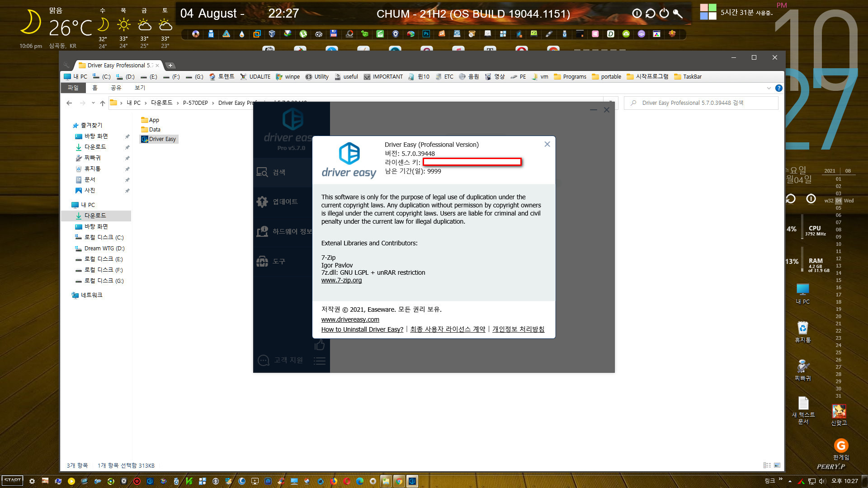Viewport: 868px width, 488px height.
Task: Open 휴지통 recycle bin desktop icon
Action: (x=803, y=332)
